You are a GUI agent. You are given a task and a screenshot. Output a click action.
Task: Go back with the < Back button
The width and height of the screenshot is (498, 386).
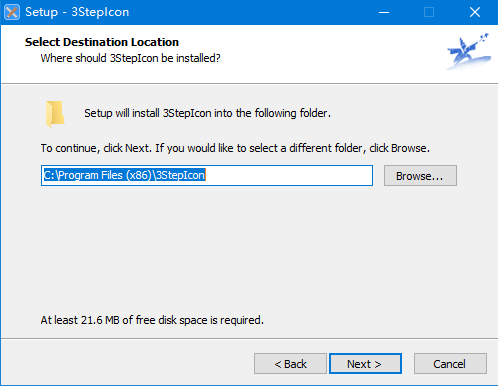click(x=290, y=364)
